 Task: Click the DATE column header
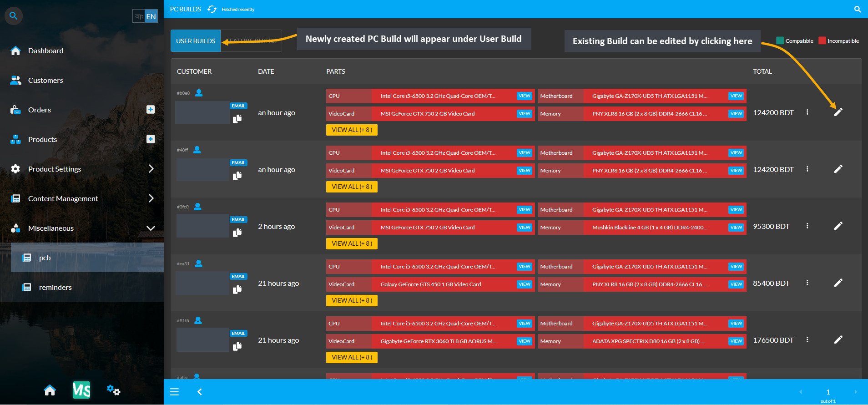point(266,71)
